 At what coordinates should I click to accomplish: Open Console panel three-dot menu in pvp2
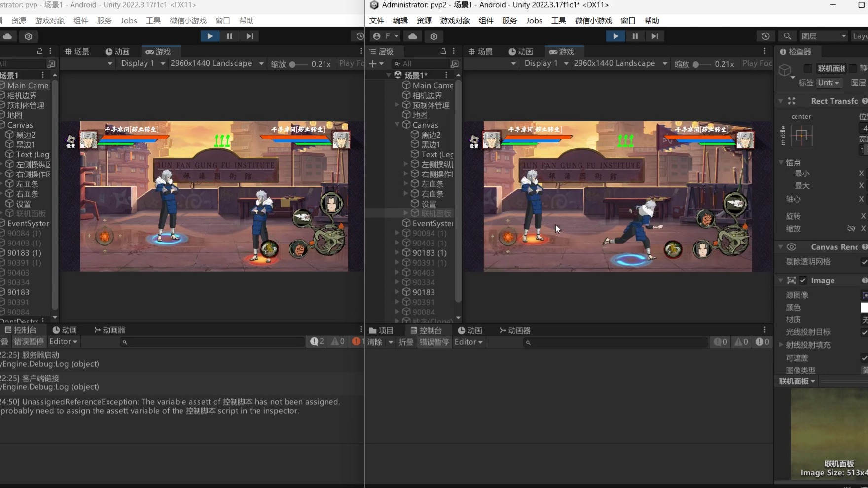[765, 330]
